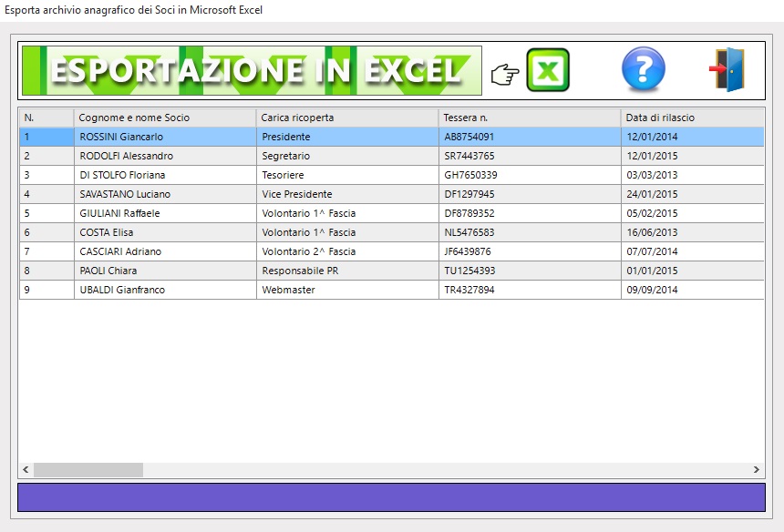Click the date '16/06/2013'
This screenshot has height=532, width=784.
coord(653,232)
